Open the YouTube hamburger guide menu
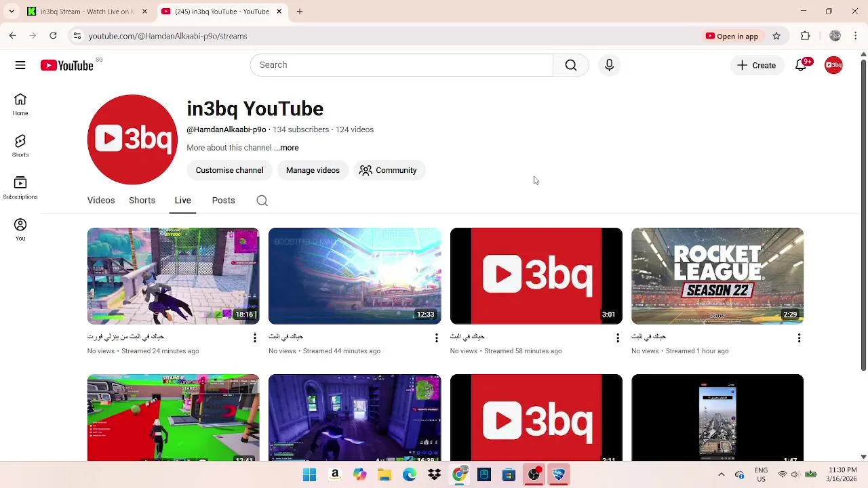The image size is (868, 488). coord(20,65)
